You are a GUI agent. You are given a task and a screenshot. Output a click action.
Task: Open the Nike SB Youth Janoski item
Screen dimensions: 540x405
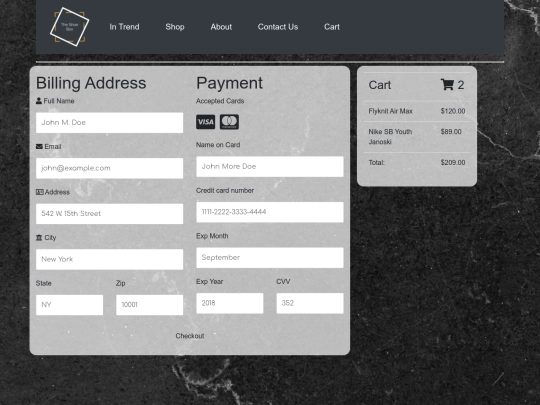[x=390, y=137]
